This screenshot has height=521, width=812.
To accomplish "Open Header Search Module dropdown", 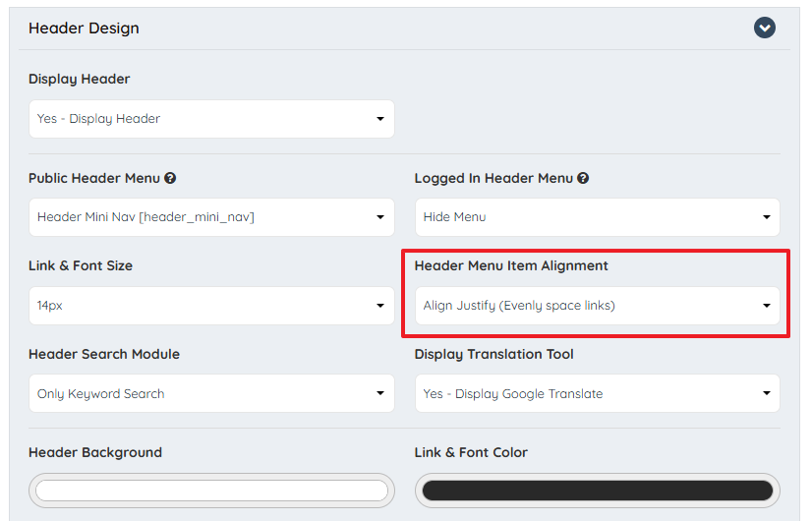I will [211, 393].
